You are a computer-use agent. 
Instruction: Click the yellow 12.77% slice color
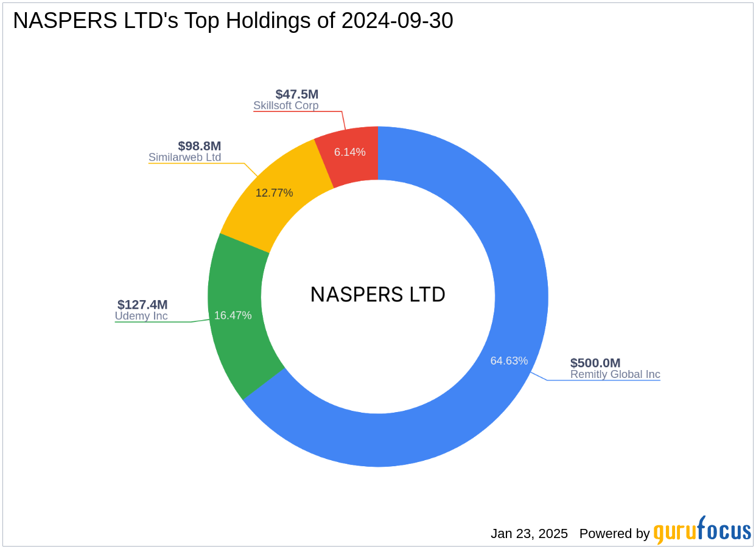coord(274,193)
